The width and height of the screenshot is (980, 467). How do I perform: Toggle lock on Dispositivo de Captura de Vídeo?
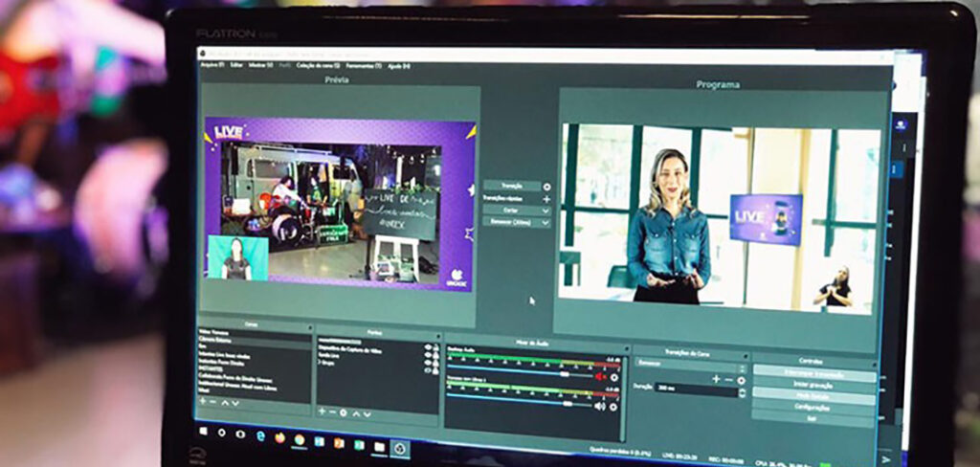tap(435, 355)
